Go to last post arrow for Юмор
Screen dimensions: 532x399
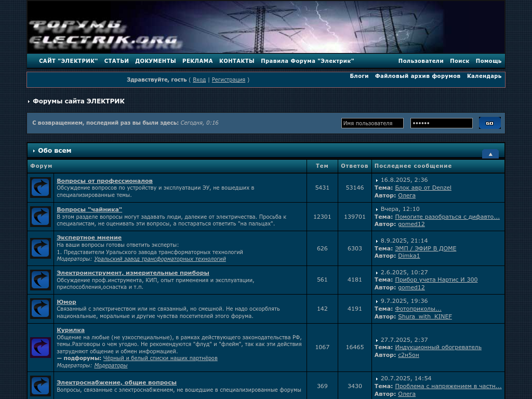[x=377, y=301]
